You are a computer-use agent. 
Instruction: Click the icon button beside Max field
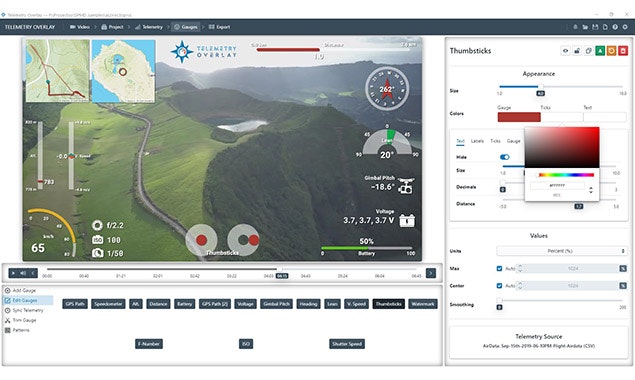[623, 269]
